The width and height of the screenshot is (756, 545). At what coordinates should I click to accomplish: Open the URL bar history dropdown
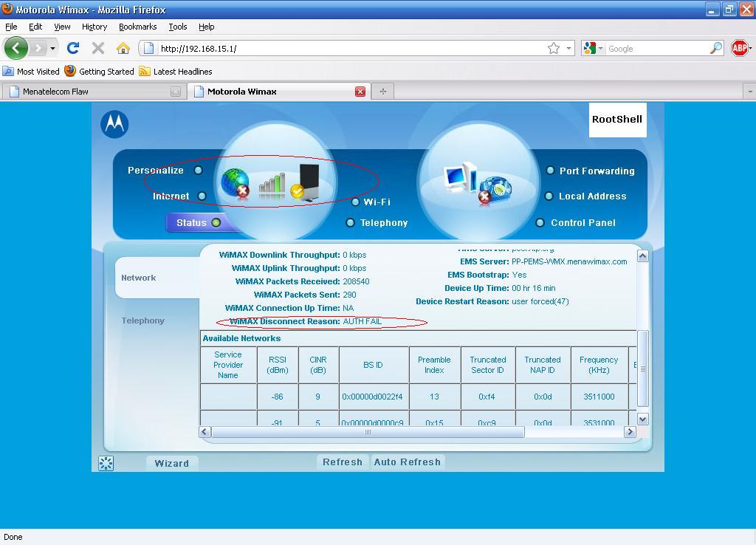[568, 48]
